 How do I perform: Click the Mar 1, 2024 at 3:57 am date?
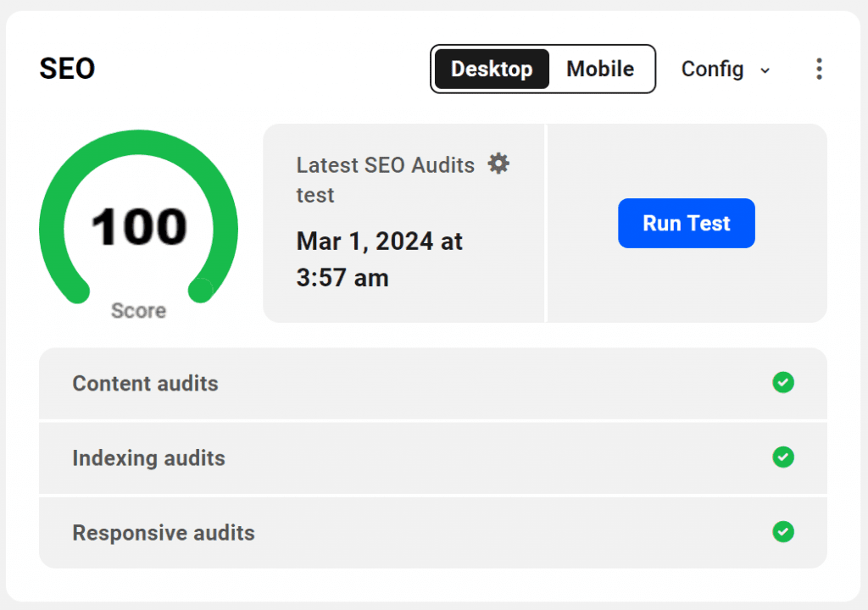point(379,259)
